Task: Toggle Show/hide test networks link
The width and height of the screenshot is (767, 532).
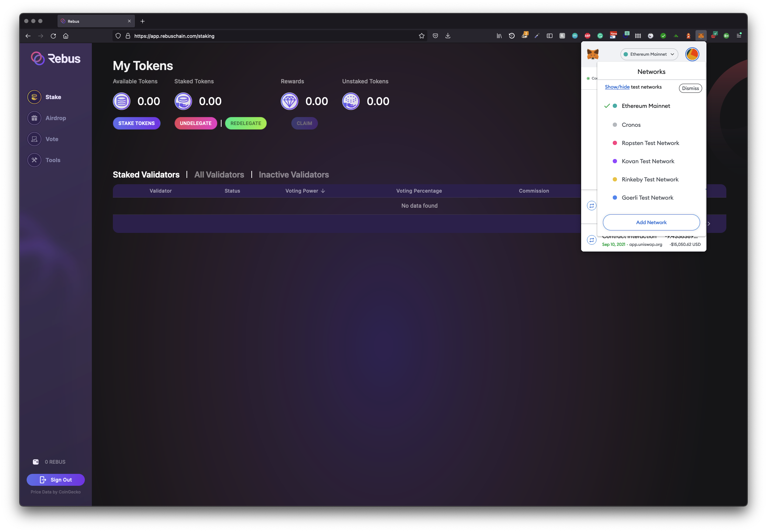Action: click(x=617, y=87)
